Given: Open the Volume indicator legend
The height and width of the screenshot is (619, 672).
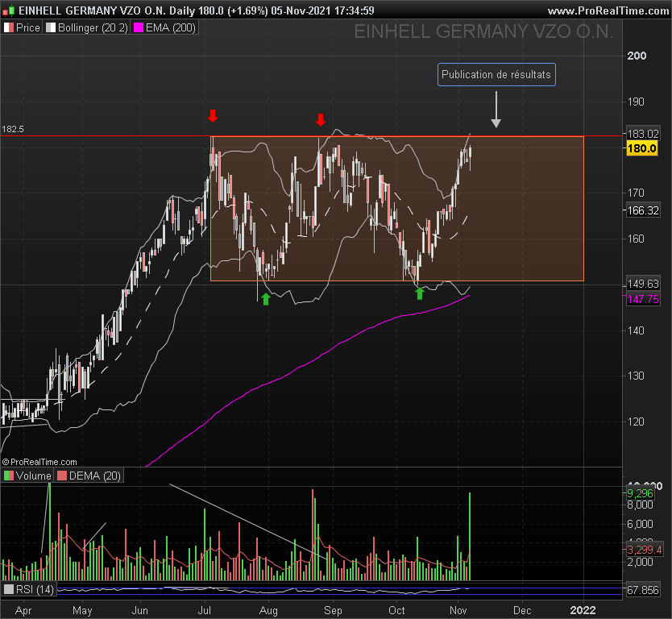Looking at the screenshot, I should click(x=27, y=476).
